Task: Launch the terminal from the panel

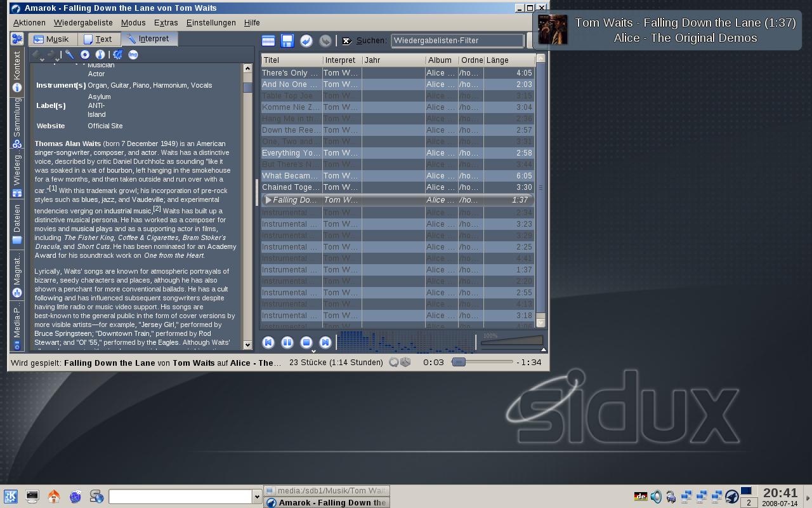Action: click(32, 497)
